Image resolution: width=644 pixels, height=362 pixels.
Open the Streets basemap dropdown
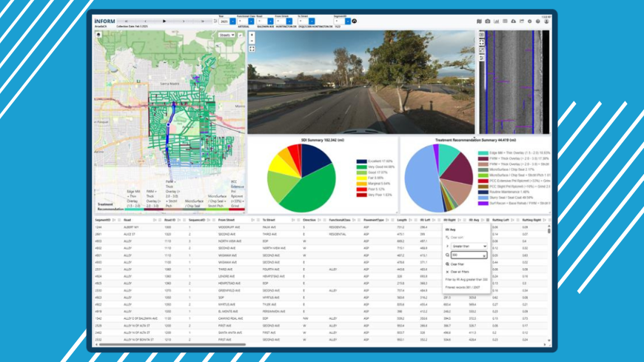click(x=225, y=35)
